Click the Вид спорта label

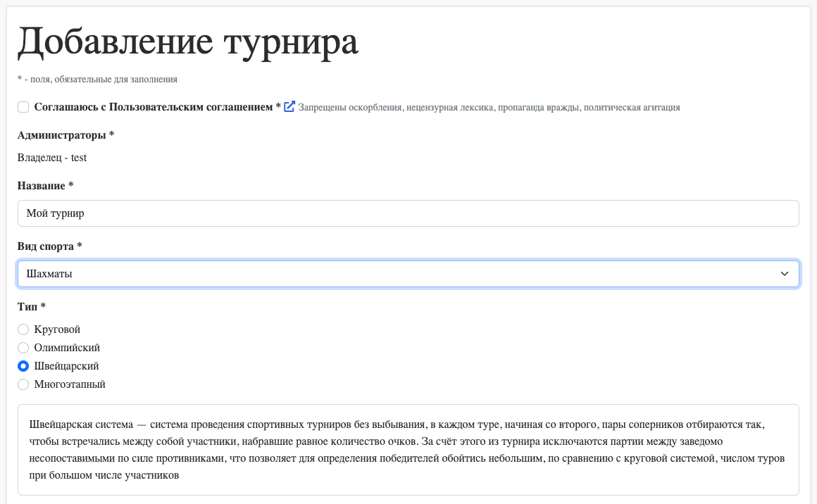pos(49,246)
